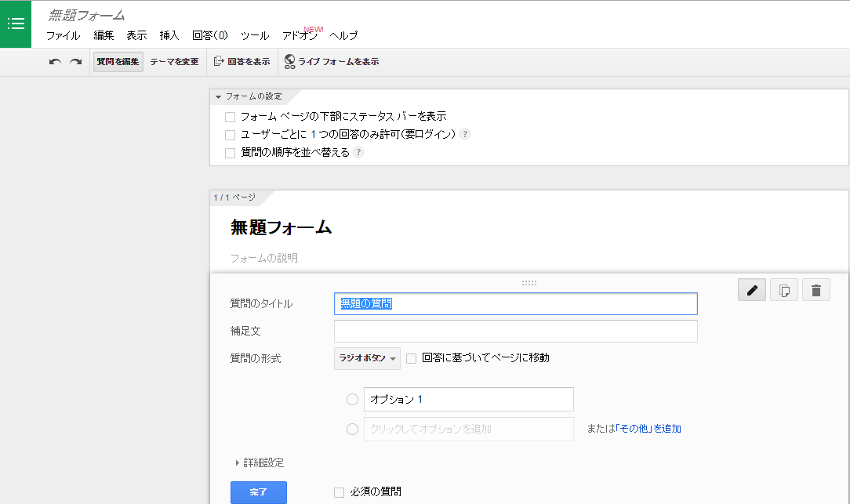This screenshot has width=850, height=504.
Task: Open the ツール menu
Action: click(x=255, y=36)
